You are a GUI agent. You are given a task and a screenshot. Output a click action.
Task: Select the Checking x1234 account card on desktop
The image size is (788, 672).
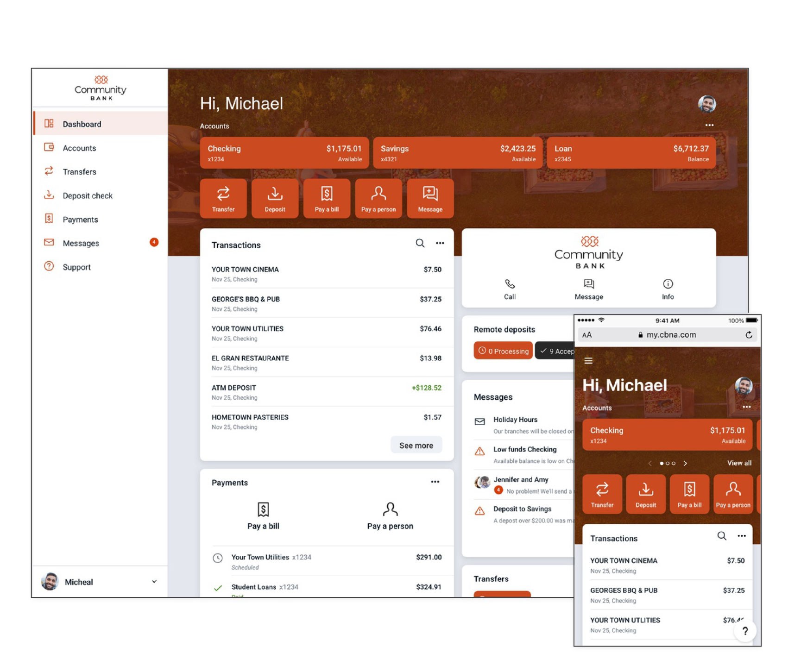(x=284, y=153)
